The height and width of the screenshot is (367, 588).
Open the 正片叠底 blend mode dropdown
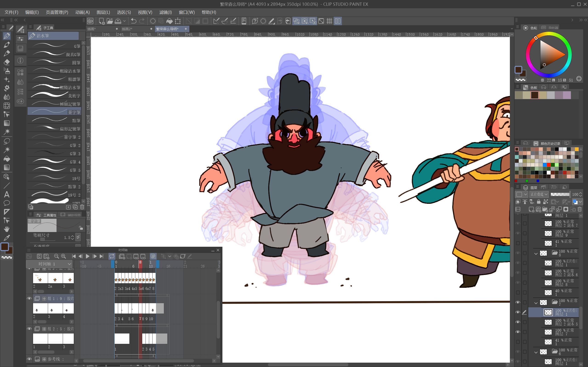click(x=539, y=194)
